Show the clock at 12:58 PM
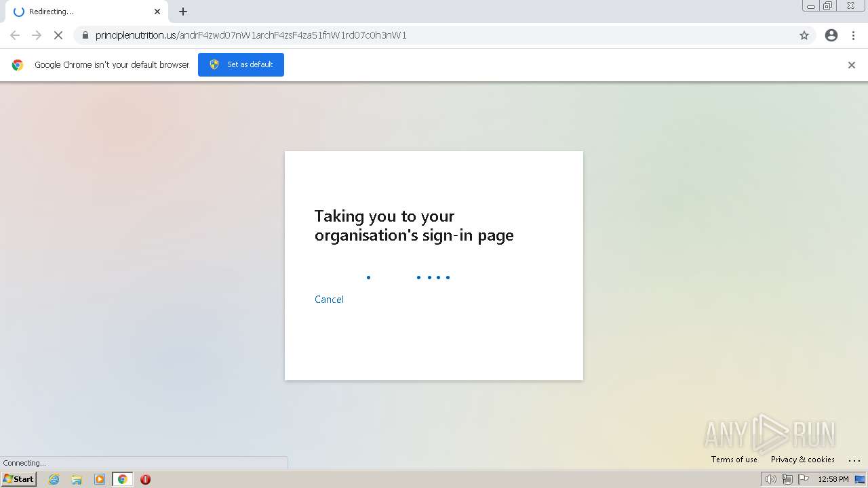This screenshot has width=868, height=488. click(833, 479)
